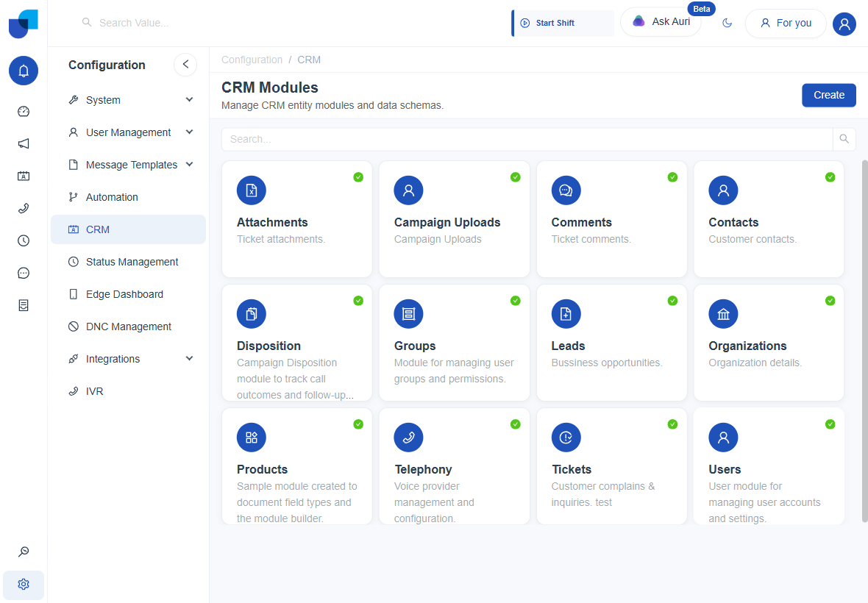Toggle the Contacts module green status check
The width and height of the screenshot is (868, 603).
click(x=830, y=177)
